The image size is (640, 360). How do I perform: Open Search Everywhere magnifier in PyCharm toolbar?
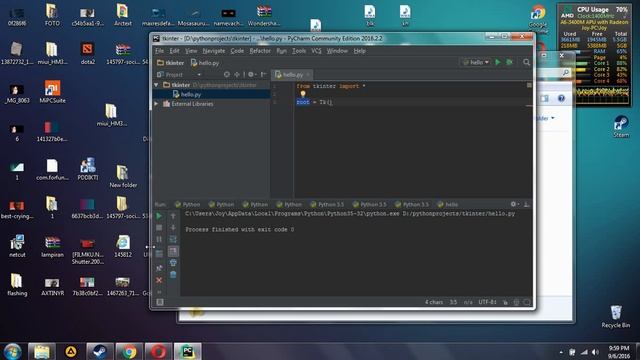point(527,62)
